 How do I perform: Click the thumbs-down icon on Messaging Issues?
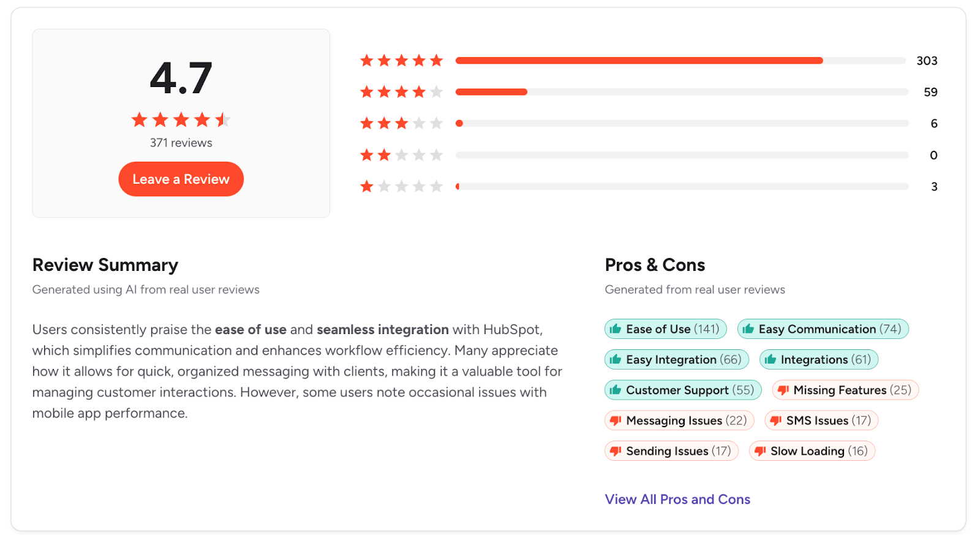pyautogui.click(x=614, y=420)
